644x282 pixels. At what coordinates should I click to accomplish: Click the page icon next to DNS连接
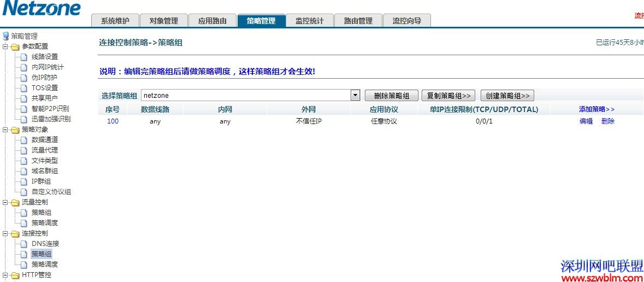point(23,244)
